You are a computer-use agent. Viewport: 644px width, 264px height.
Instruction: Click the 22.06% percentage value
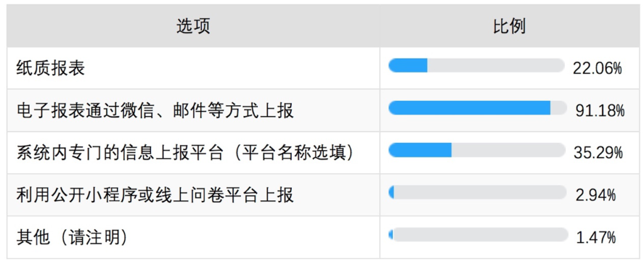click(x=597, y=68)
